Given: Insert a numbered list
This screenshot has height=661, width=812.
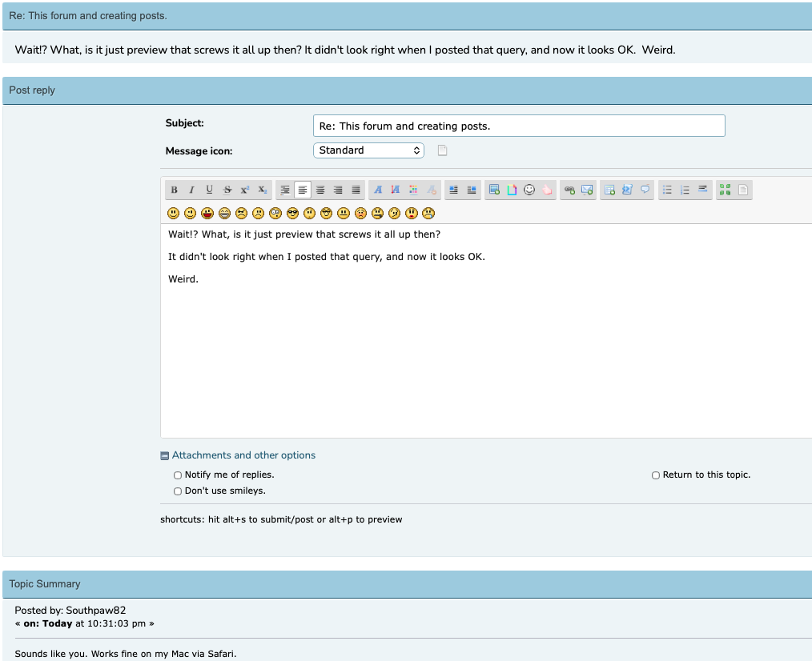Looking at the screenshot, I should tap(685, 190).
